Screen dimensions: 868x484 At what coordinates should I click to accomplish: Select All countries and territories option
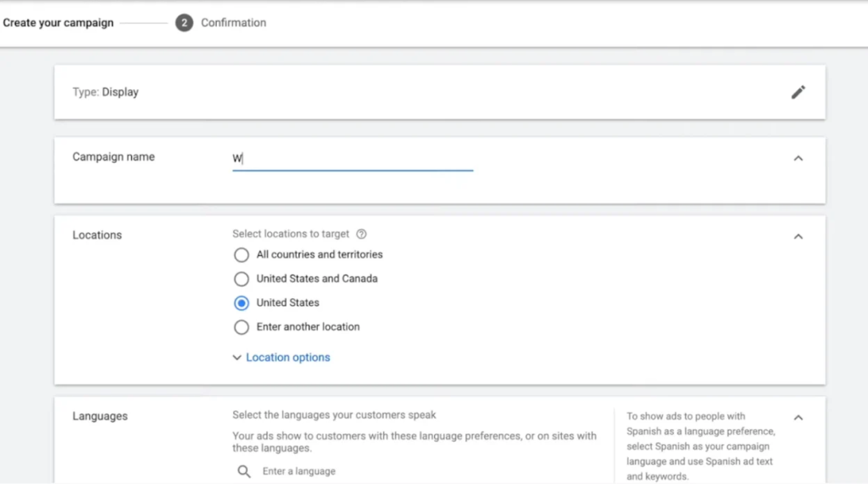click(242, 255)
